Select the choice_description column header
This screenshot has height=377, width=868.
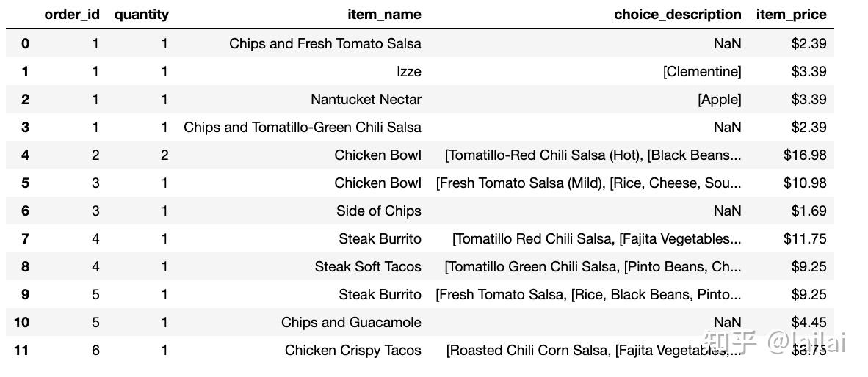coord(678,15)
